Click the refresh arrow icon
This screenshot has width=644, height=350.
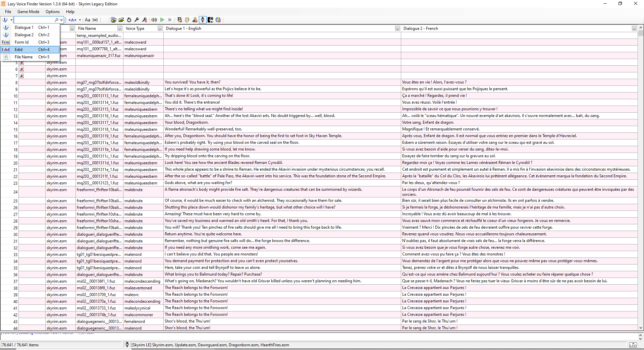point(129,20)
